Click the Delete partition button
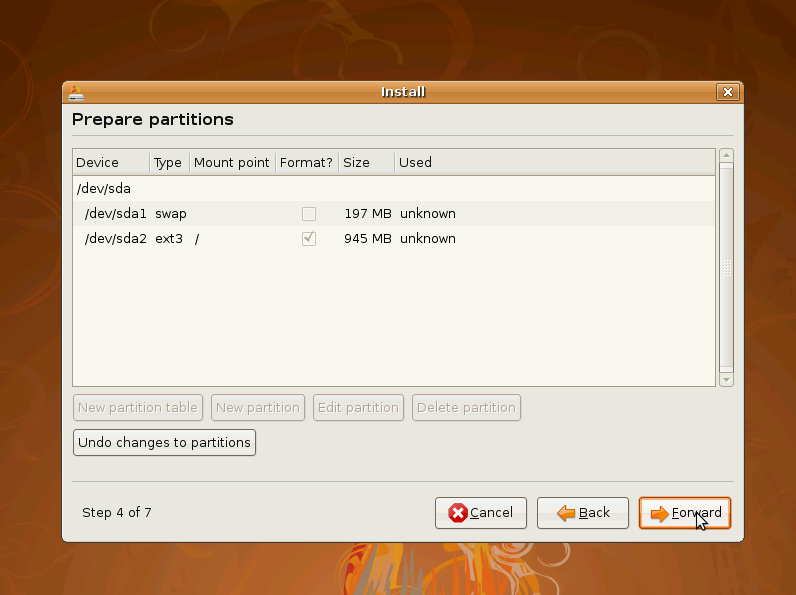The height and width of the screenshot is (595, 796). pos(467,408)
